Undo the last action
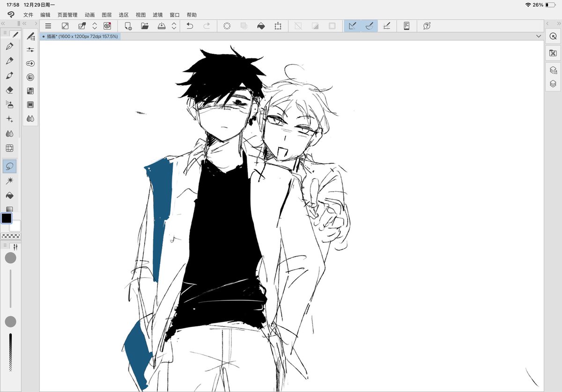The height and width of the screenshot is (392, 562). click(190, 26)
